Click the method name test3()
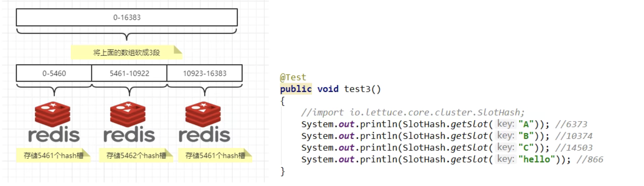This screenshot has height=186, width=644. pyautogui.click(x=362, y=89)
